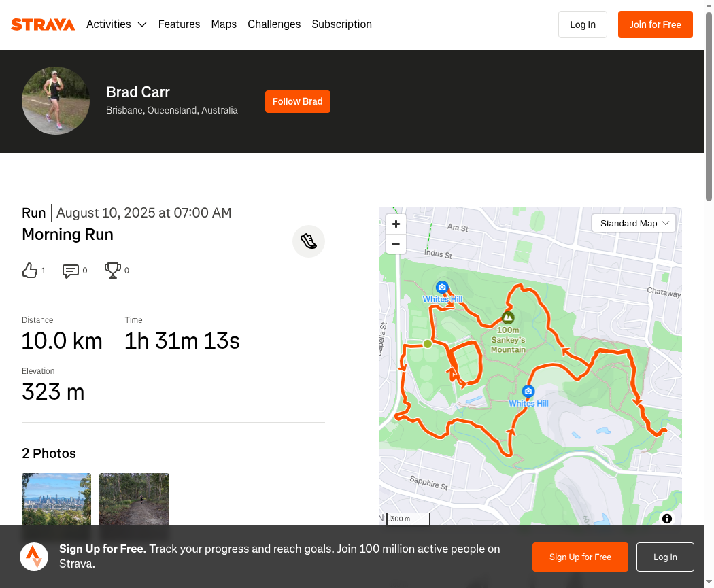Go to Challenges page
The image size is (714, 588).
coord(274,24)
